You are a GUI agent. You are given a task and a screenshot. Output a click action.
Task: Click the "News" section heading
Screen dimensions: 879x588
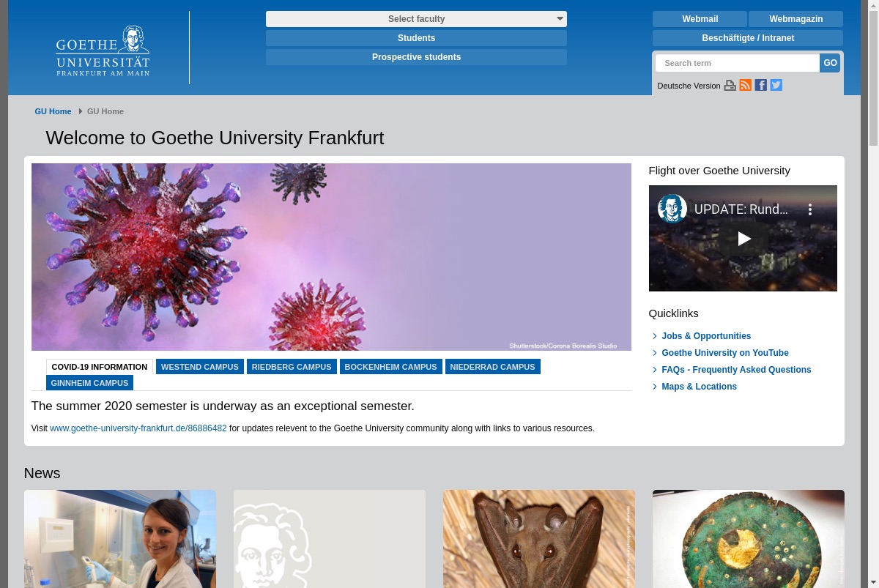pos(42,473)
